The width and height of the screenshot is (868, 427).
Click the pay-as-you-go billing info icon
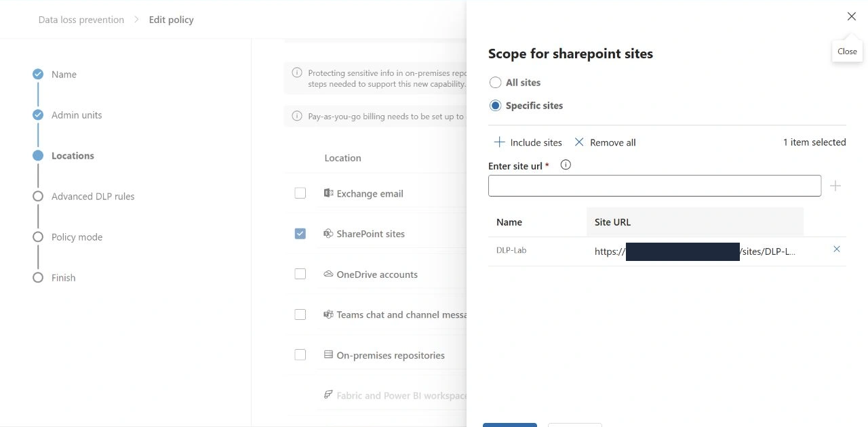click(x=297, y=116)
